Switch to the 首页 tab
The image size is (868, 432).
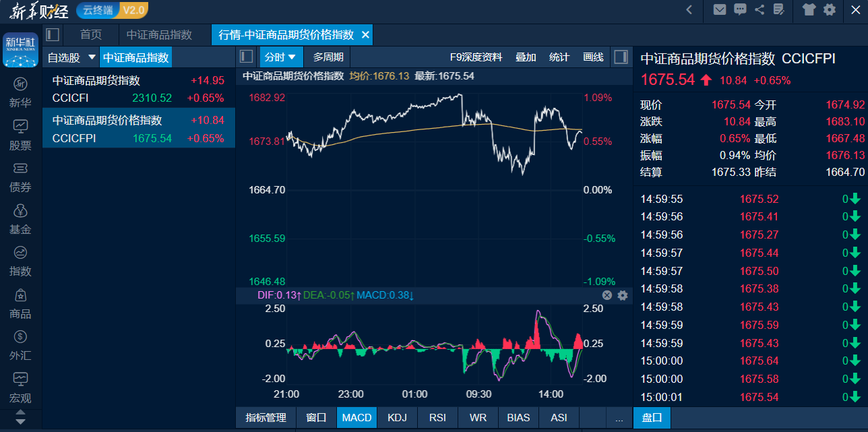click(x=91, y=35)
